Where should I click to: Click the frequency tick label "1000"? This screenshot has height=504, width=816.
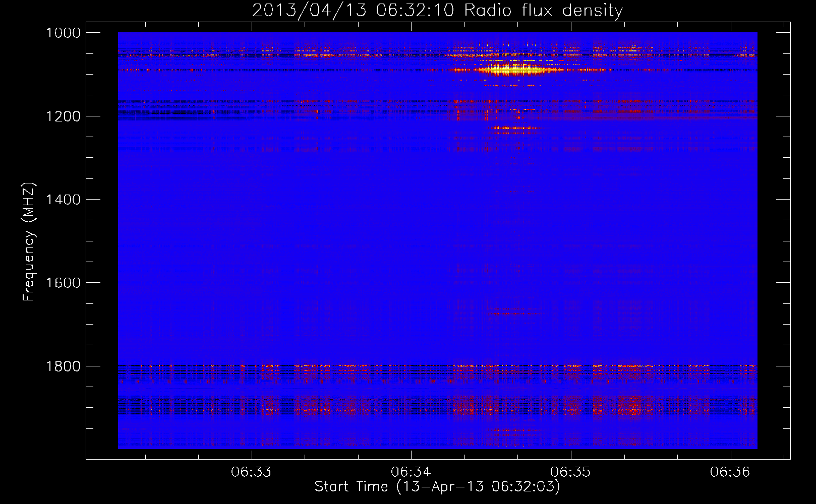63,33
